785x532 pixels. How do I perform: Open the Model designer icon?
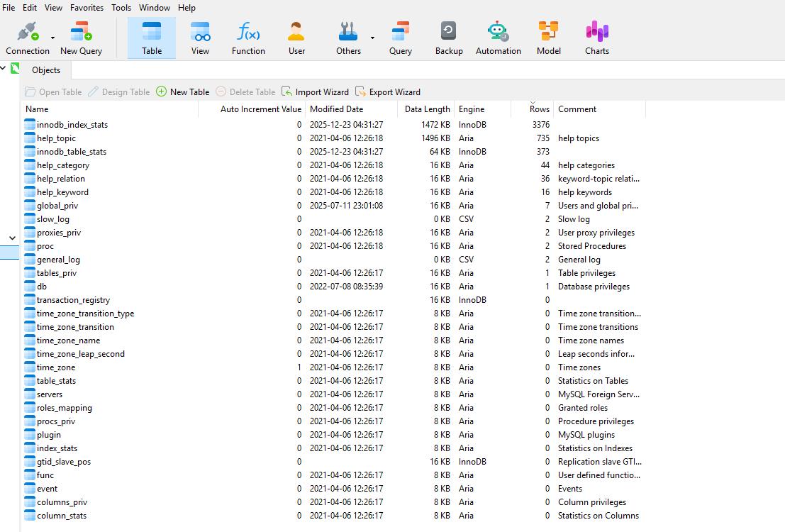click(548, 38)
